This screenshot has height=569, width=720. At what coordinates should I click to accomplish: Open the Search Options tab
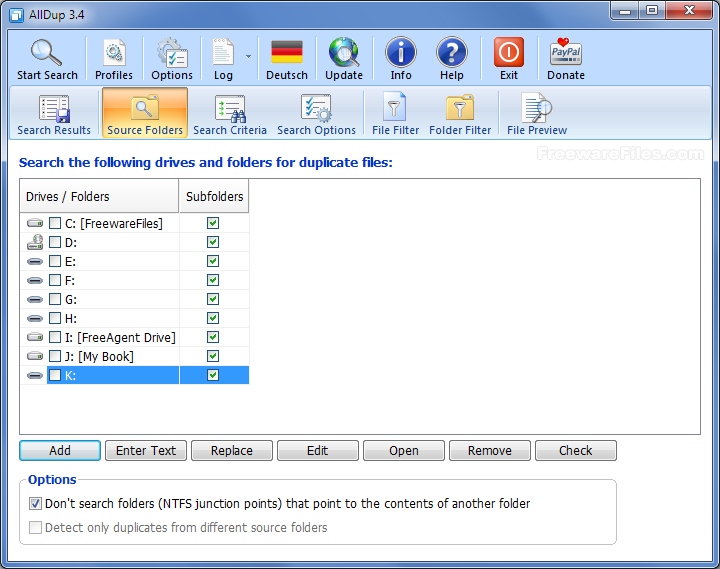316,115
